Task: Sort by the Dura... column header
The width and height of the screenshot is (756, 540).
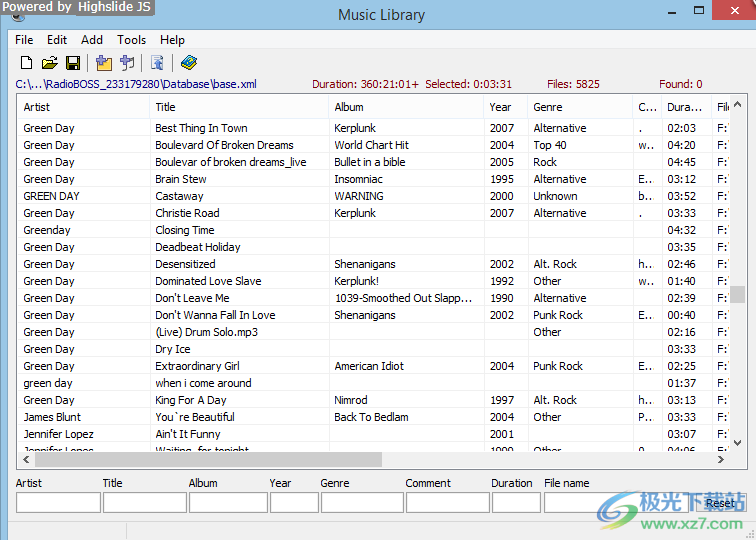Action: (x=687, y=107)
